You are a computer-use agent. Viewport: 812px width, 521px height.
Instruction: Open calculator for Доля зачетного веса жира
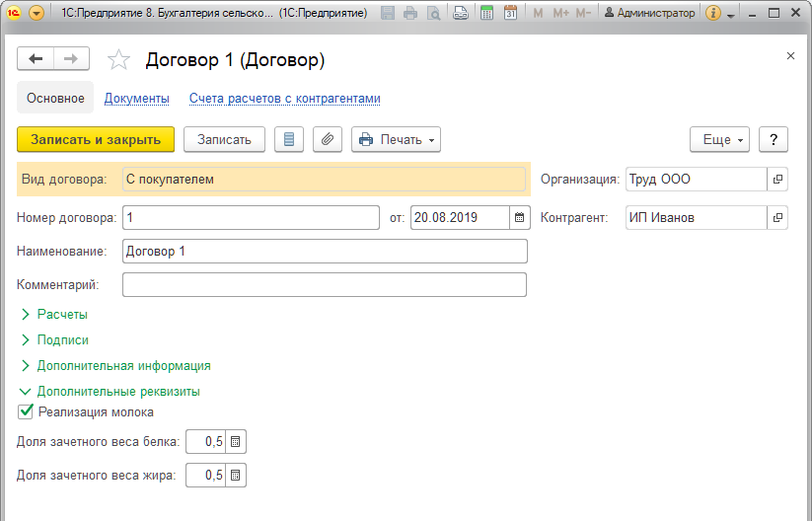click(236, 476)
